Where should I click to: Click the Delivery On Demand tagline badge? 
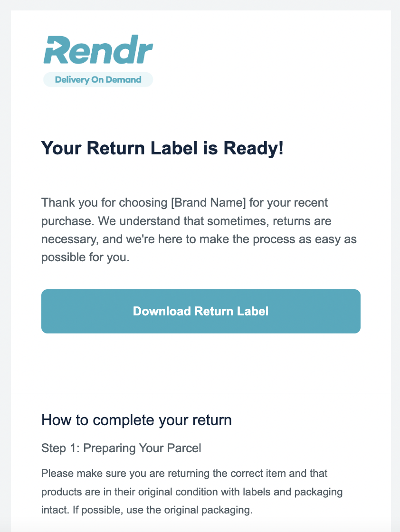pos(98,80)
